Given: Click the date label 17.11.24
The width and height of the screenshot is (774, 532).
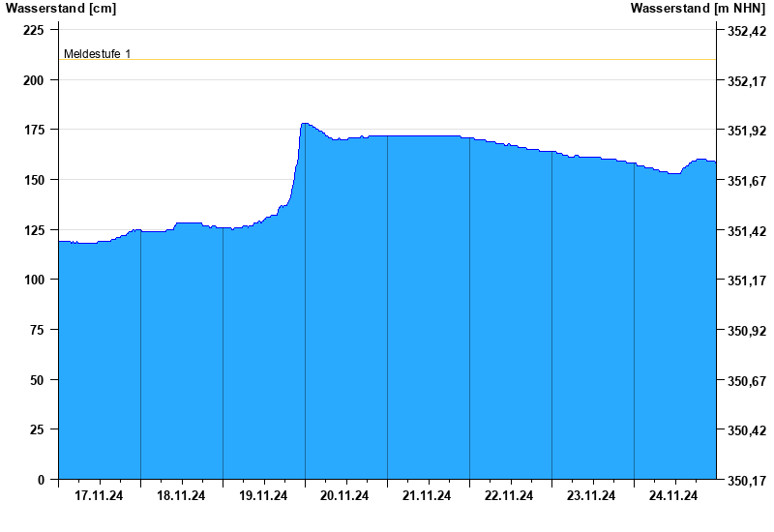Looking at the screenshot, I should click(x=99, y=495).
